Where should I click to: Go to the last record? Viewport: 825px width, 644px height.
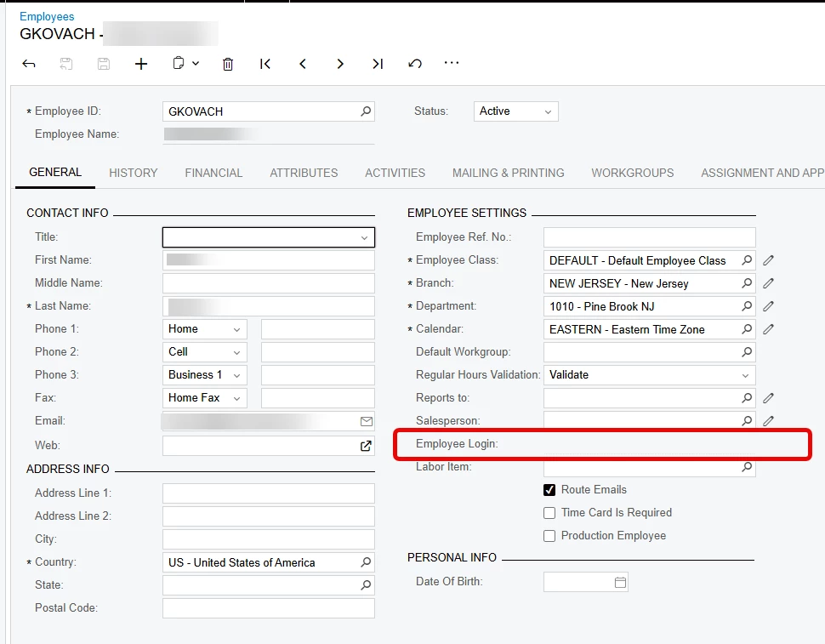pos(378,64)
